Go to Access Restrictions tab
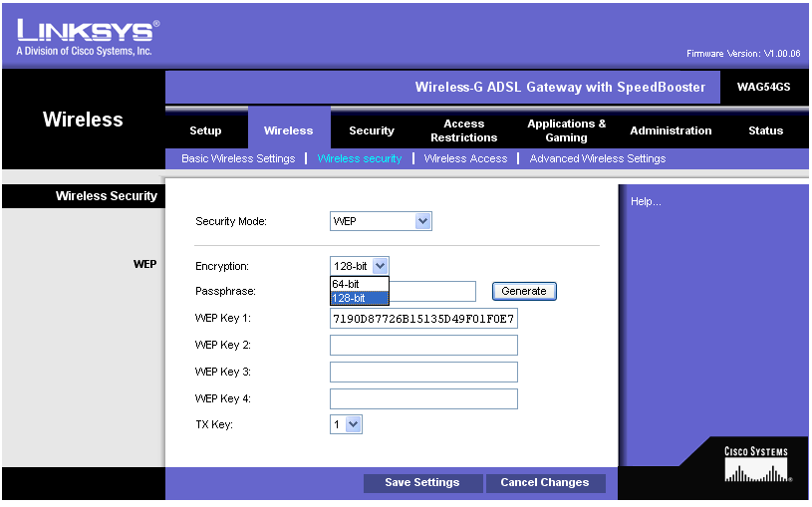The width and height of the screenshot is (812, 507). pyautogui.click(x=463, y=130)
